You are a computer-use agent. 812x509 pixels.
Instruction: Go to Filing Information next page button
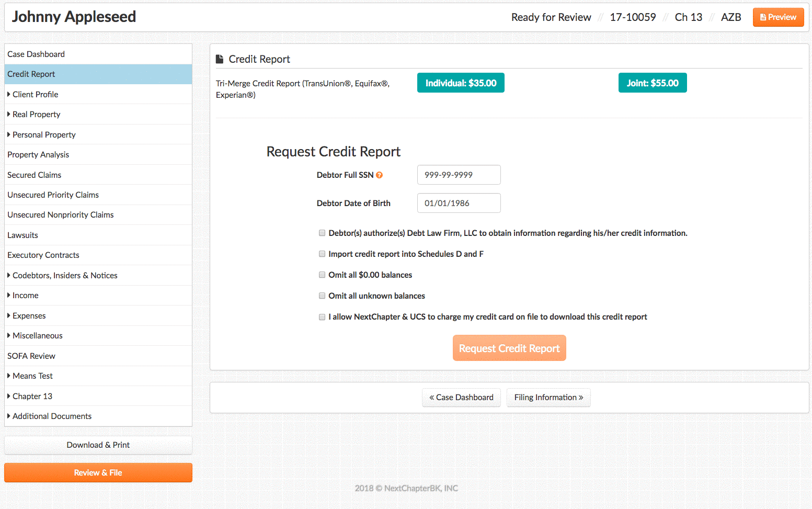[x=548, y=398]
